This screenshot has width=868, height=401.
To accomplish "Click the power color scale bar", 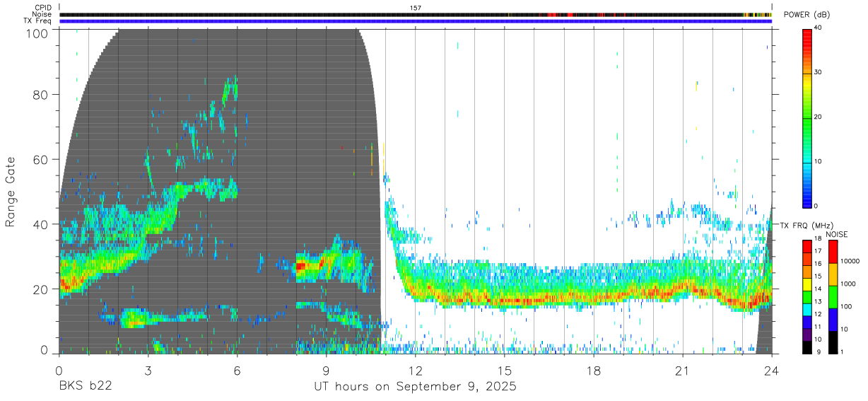I will click(807, 117).
